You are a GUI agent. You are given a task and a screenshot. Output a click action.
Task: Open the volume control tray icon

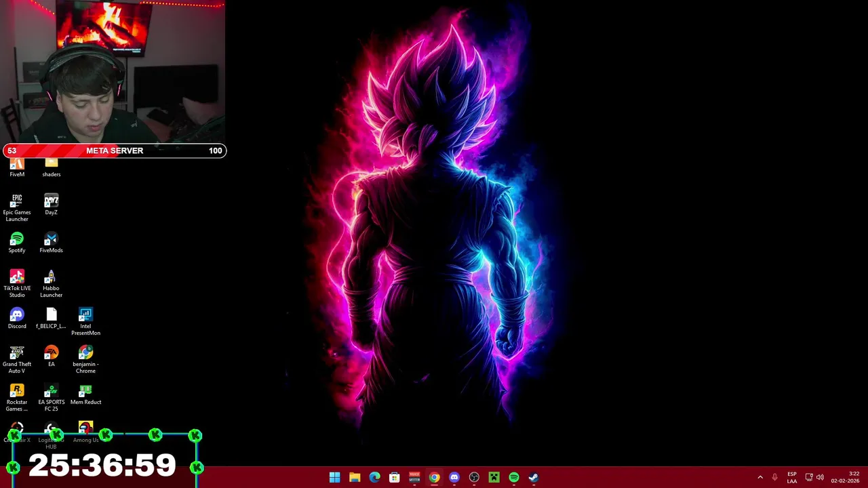(x=820, y=477)
